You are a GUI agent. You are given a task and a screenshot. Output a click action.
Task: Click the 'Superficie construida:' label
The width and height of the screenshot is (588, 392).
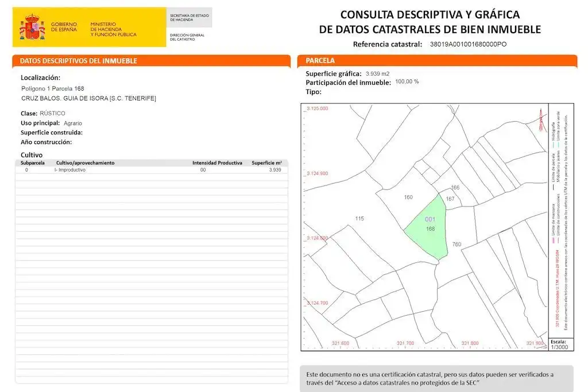pyautogui.click(x=51, y=132)
